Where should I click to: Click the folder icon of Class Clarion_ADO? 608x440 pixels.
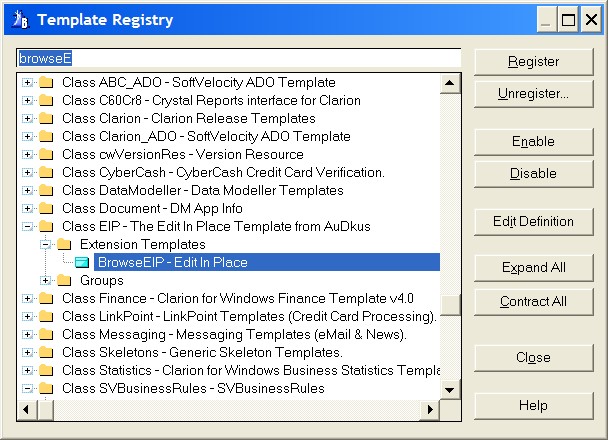pyautogui.click(x=46, y=136)
